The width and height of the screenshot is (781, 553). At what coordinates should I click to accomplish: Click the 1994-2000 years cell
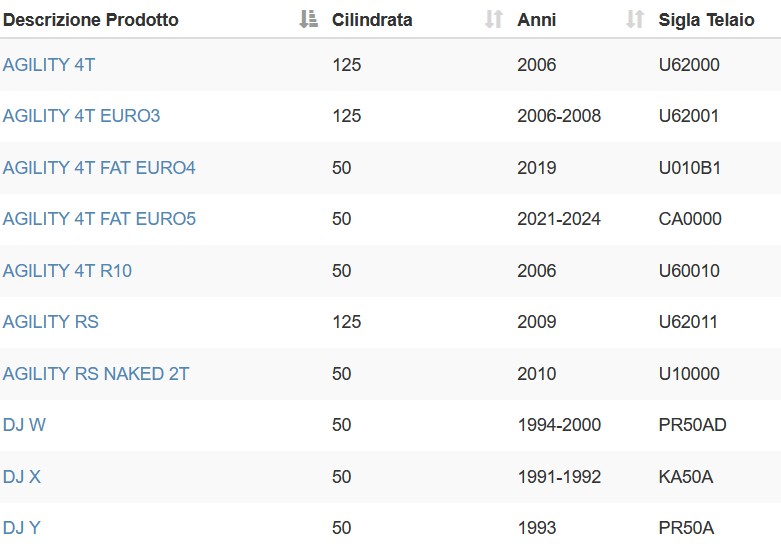tap(559, 425)
